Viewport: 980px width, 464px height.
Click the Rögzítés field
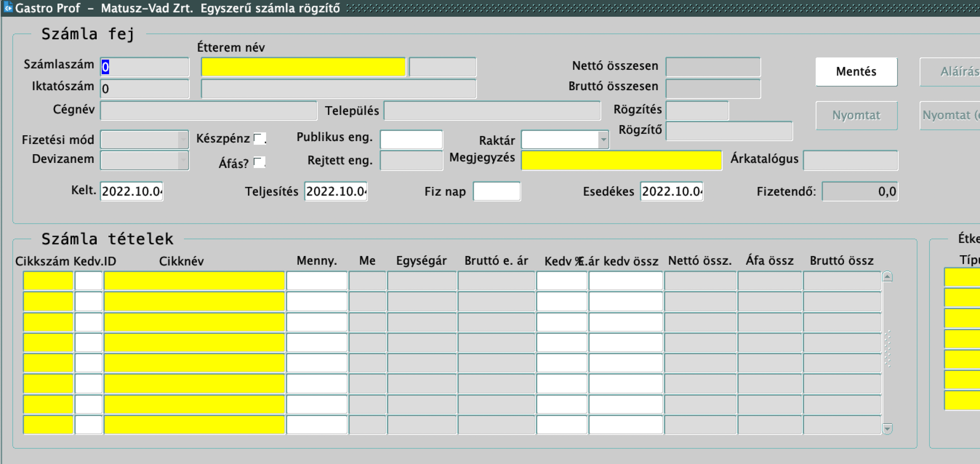[697, 110]
